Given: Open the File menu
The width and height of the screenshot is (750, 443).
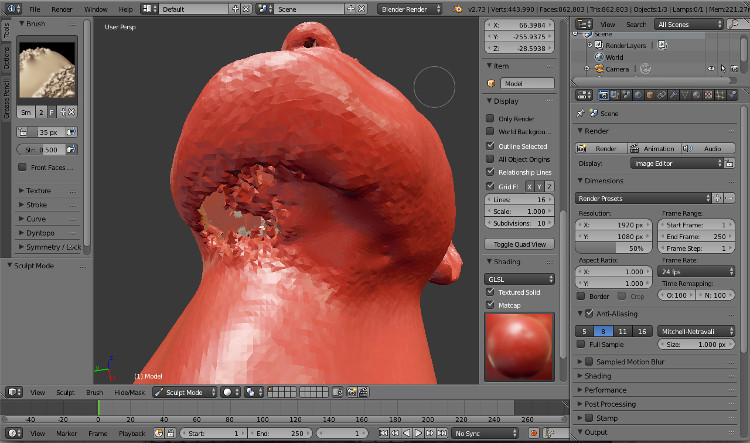Looking at the screenshot, I should pos(35,9).
